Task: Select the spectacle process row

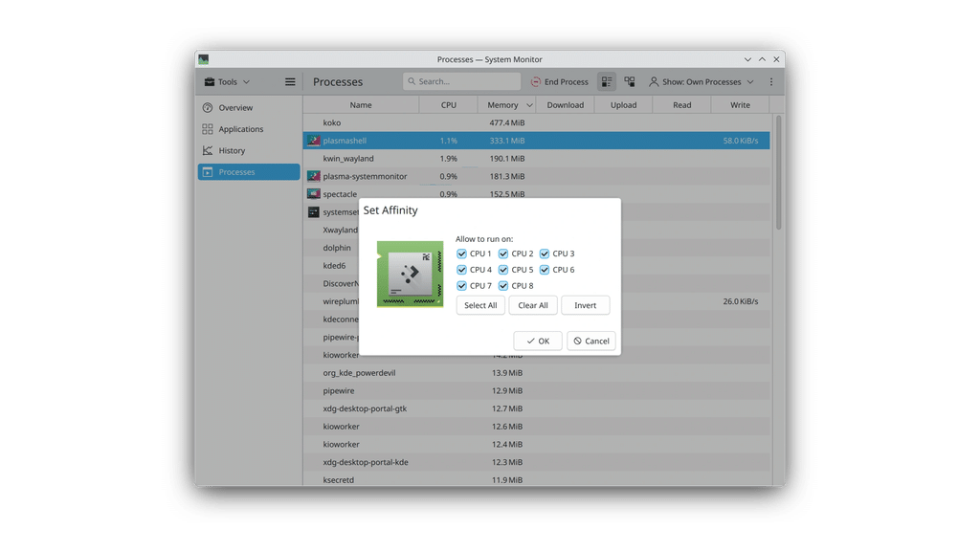Action: pos(536,193)
